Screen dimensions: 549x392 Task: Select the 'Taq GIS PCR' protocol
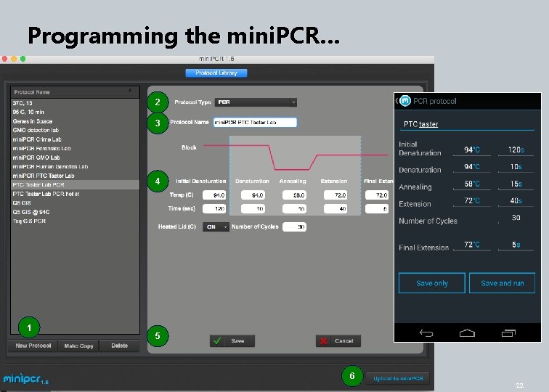coord(76,221)
